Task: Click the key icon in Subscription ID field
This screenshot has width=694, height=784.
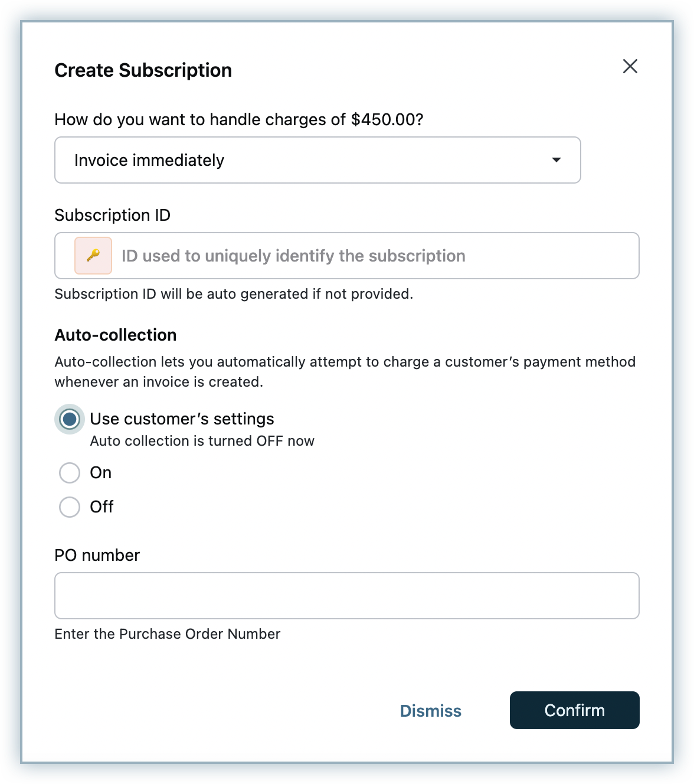Action: (x=93, y=256)
